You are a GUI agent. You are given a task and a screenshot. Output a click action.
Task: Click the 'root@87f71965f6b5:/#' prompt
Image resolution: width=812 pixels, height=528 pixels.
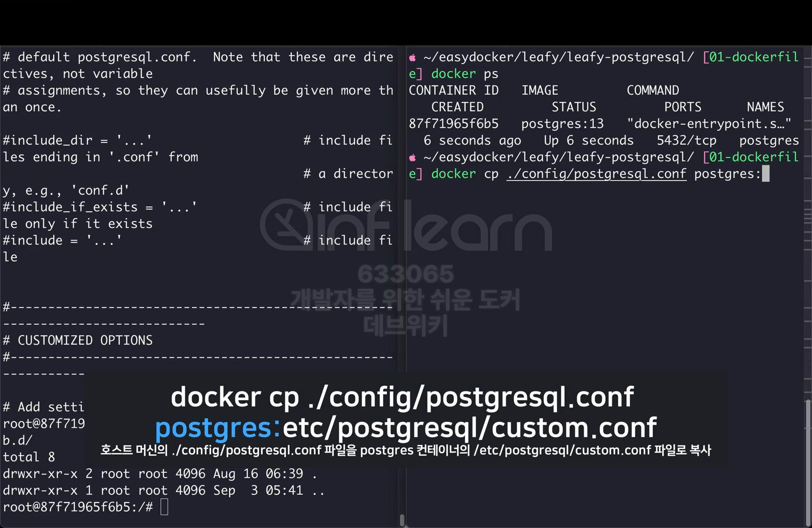tap(78, 507)
